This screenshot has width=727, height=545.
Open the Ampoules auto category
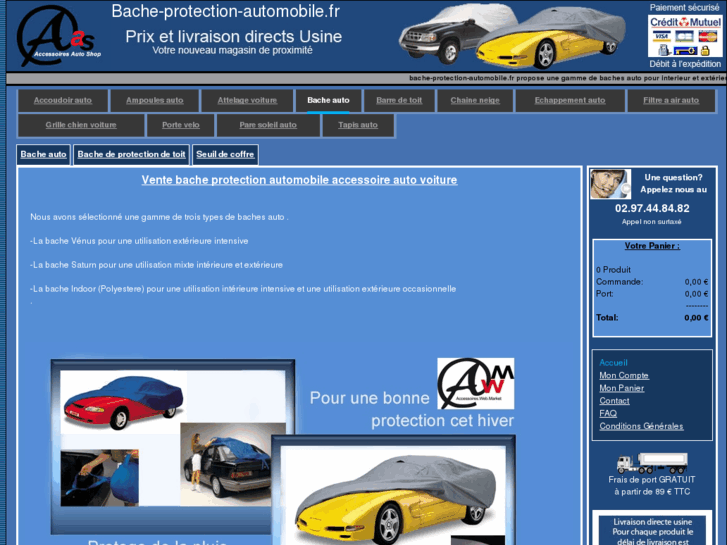click(x=154, y=100)
